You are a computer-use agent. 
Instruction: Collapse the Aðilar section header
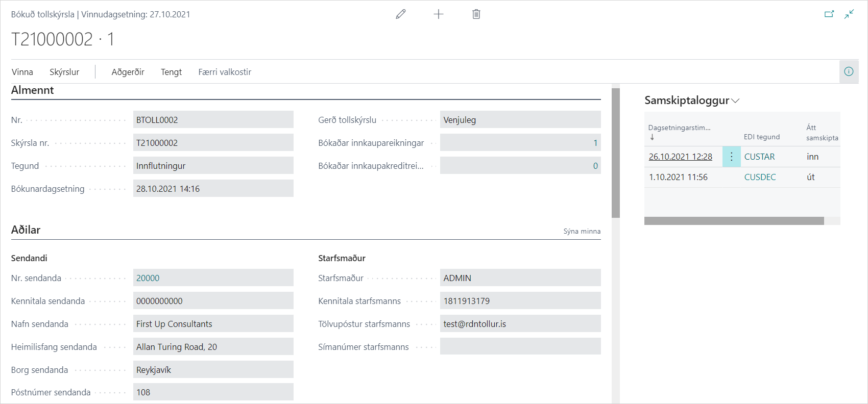point(26,230)
